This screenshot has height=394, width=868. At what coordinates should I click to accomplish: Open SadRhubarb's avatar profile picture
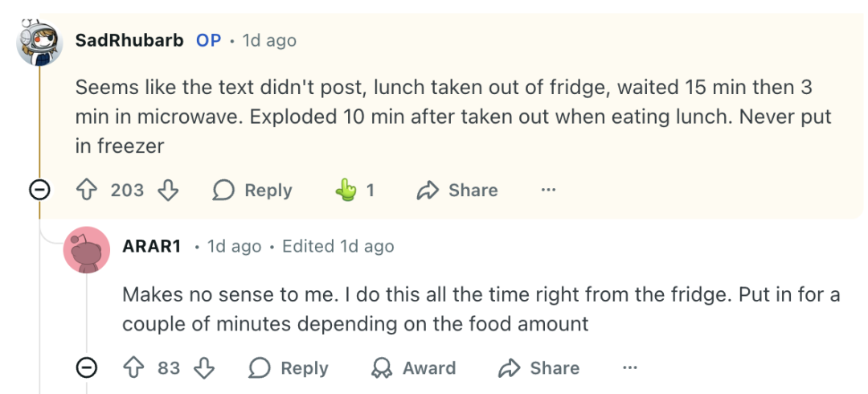click(39, 42)
